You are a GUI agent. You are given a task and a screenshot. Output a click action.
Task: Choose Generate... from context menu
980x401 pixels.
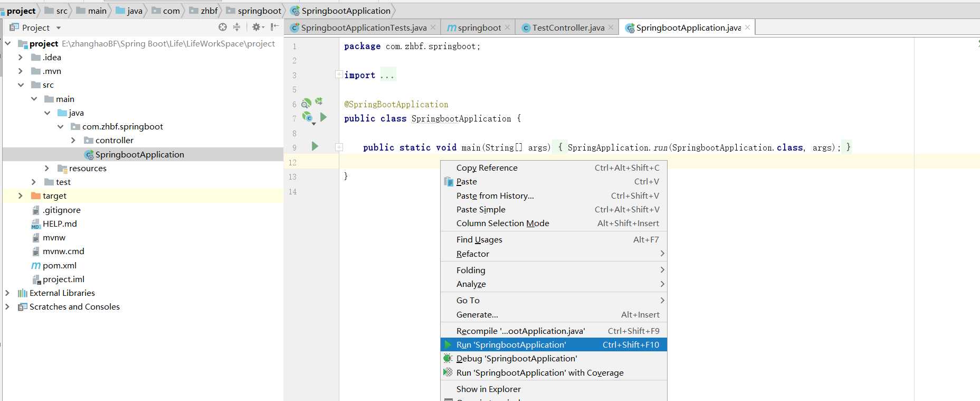554,314
